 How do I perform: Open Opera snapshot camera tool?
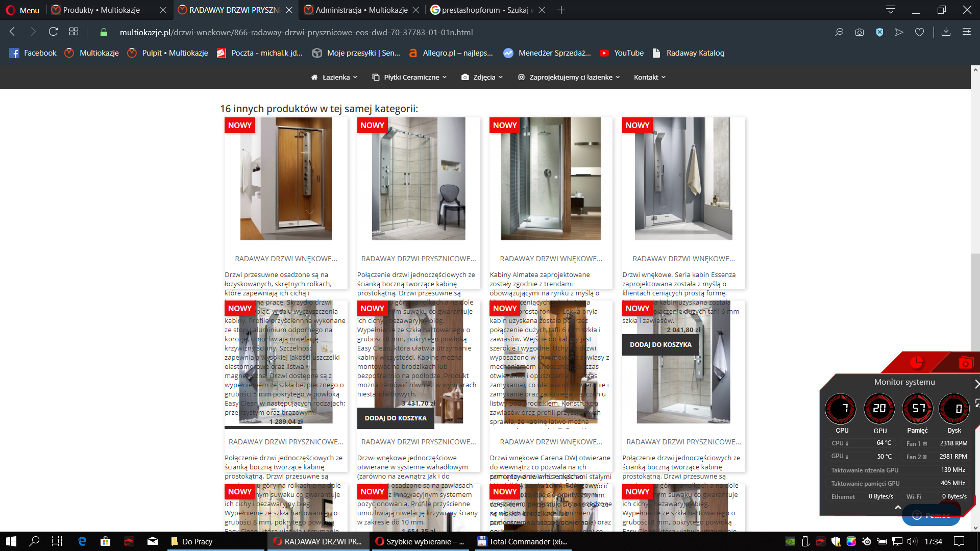[860, 32]
